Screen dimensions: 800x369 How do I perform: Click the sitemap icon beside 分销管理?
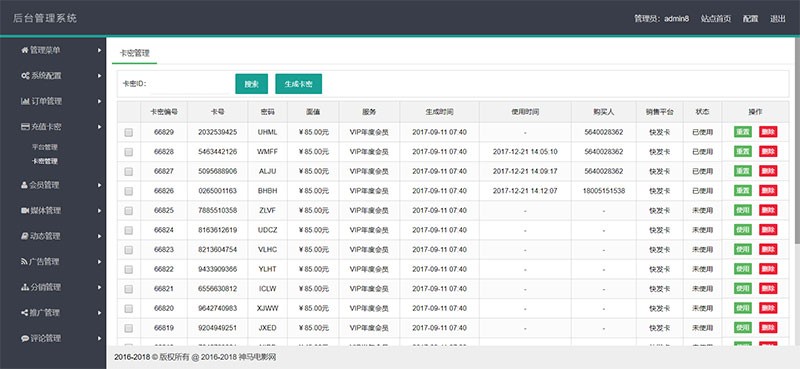[x=25, y=287]
